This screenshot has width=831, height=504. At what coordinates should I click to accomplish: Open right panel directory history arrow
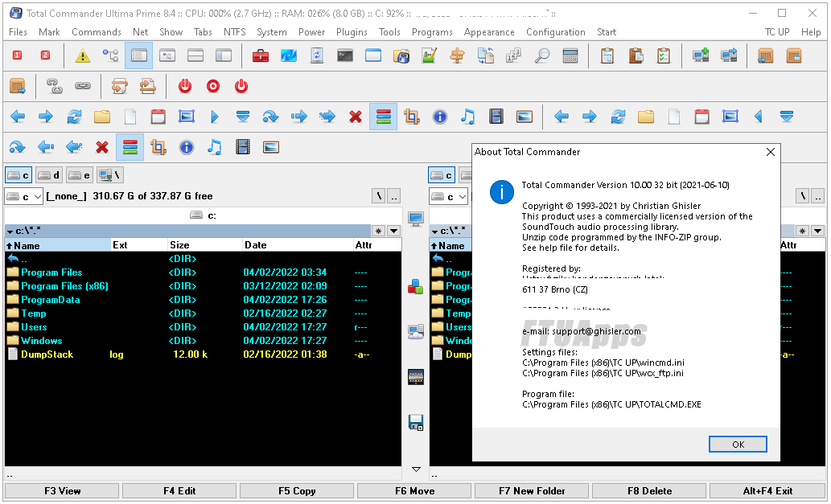818,231
